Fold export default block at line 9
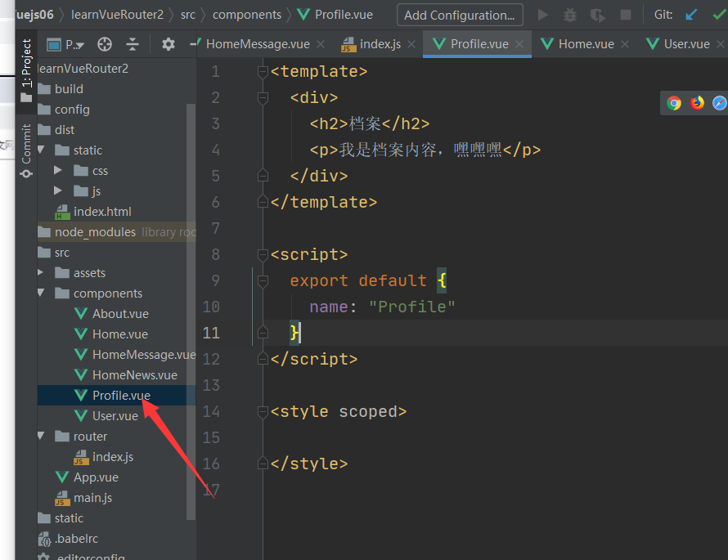The image size is (728, 560). pyautogui.click(x=263, y=280)
